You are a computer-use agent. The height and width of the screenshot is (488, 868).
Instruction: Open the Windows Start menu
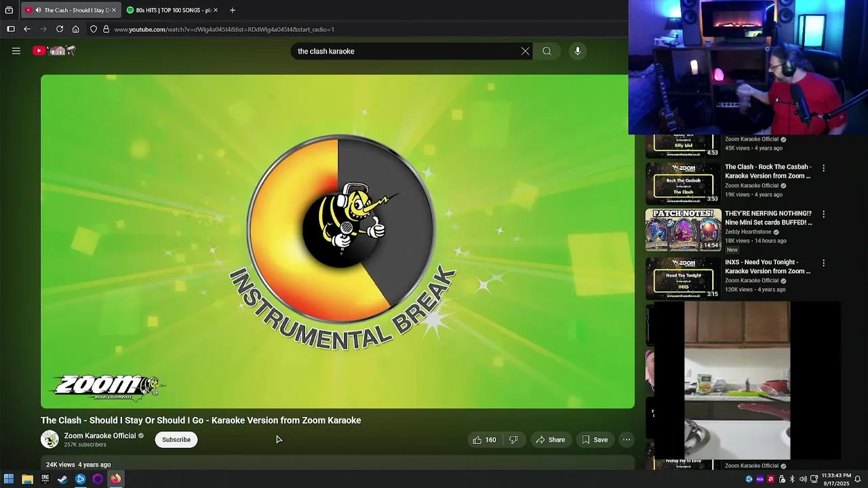9,479
